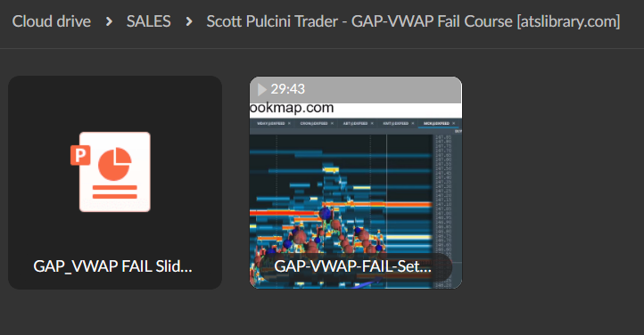Click the gray header strip of video tile

[356, 89]
